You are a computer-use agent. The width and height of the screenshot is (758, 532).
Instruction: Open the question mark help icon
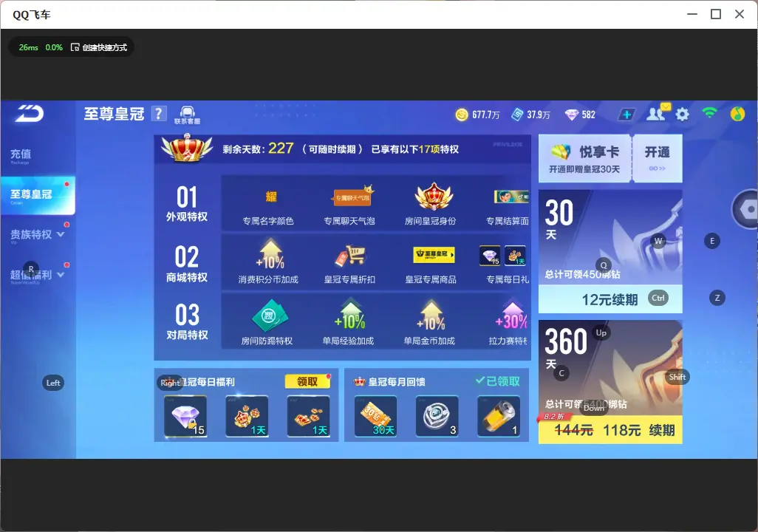tap(159, 114)
